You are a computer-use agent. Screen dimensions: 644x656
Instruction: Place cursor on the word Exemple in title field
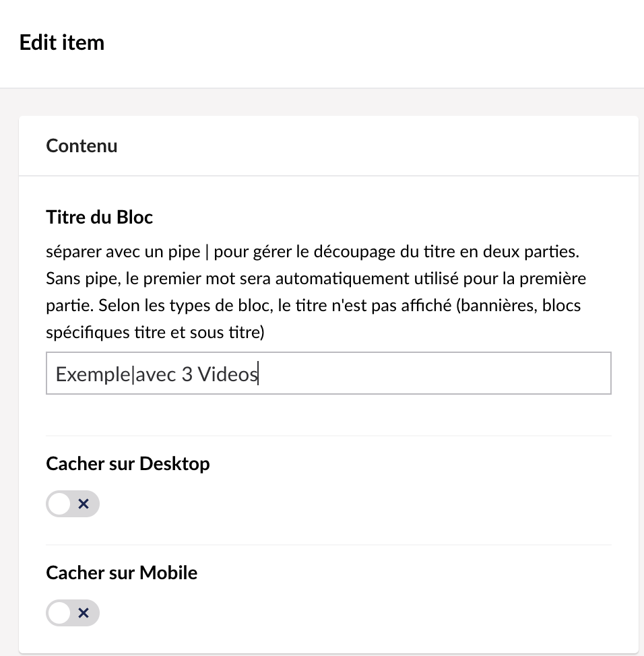click(x=93, y=374)
